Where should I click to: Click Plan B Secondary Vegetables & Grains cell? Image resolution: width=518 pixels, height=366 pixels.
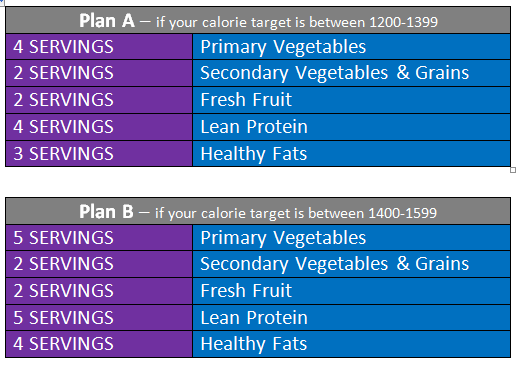(351, 264)
